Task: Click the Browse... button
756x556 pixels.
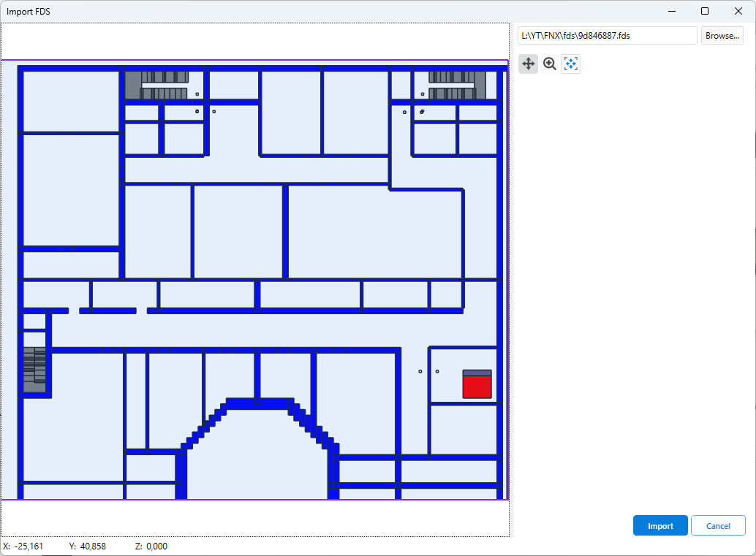Action: 722,36
